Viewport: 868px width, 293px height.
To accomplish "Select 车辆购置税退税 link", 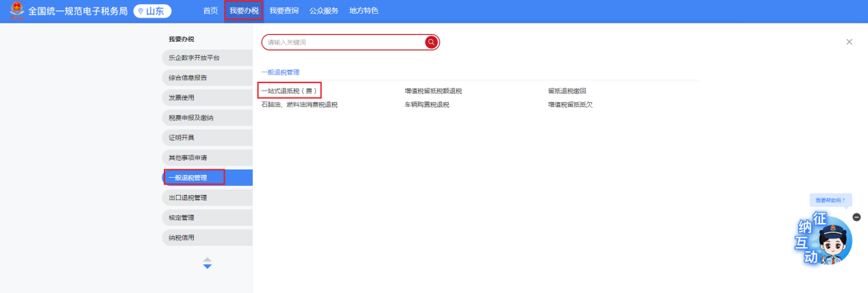I will click(x=426, y=105).
